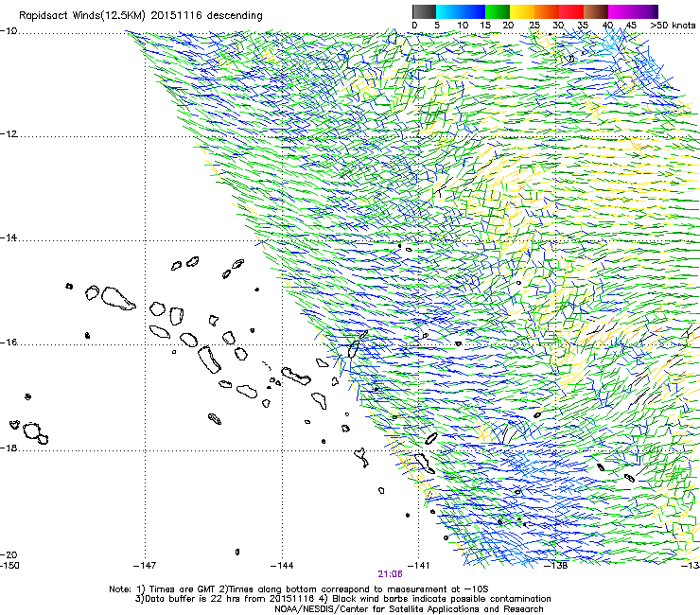Click the '15' legend scale number
The image size is (700, 615).
(485, 26)
